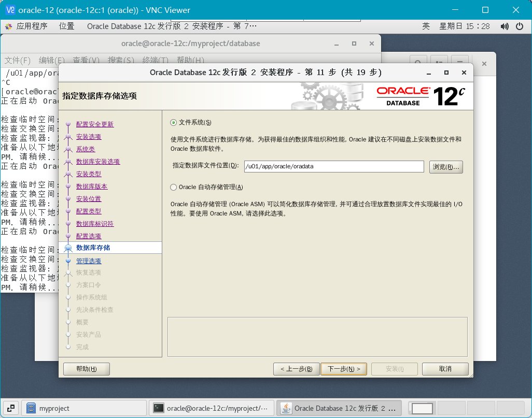Switch to Oracle Database 12c taskbar item
This screenshot has height=418, width=532.
(339, 408)
